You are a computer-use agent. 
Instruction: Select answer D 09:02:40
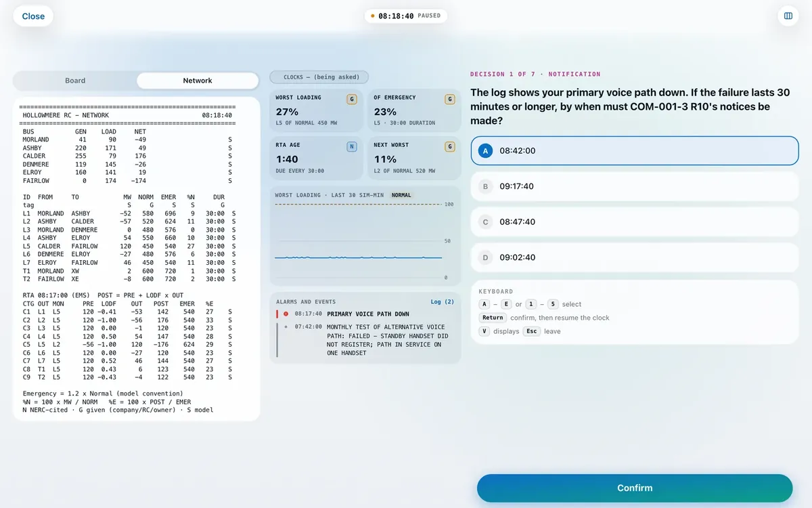pos(635,257)
